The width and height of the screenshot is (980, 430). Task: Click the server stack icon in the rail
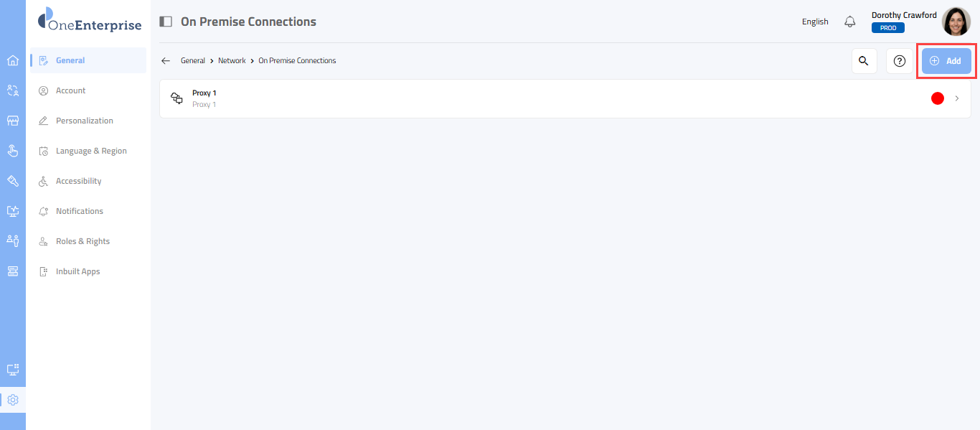[x=12, y=271]
